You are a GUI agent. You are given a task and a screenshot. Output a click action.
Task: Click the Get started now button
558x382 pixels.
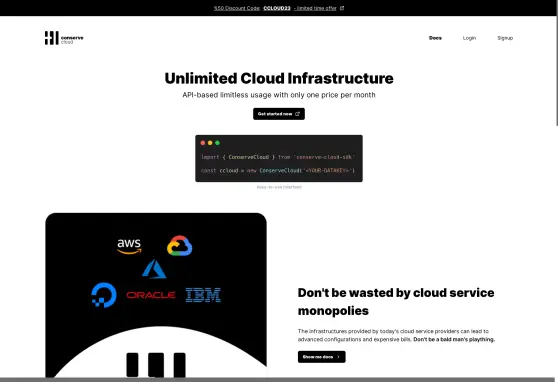point(279,114)
